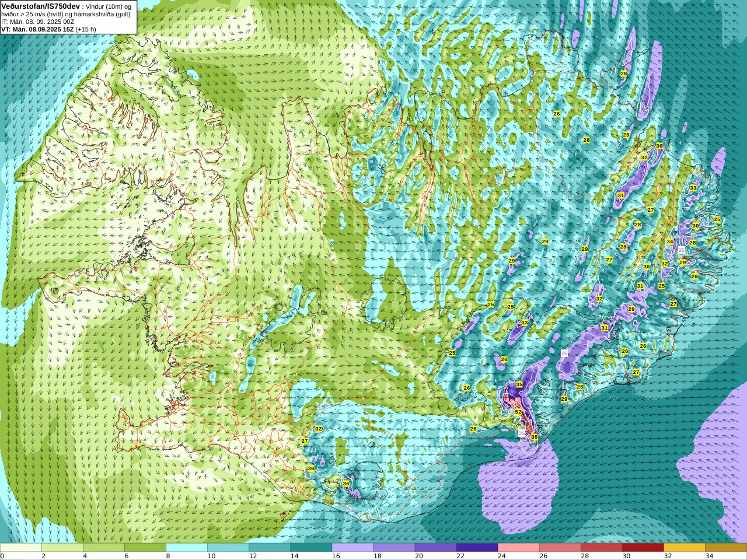This screenshot has height=560, width=747.
Task: Select the legend scale tick label 22
Action: pos(460,556)
